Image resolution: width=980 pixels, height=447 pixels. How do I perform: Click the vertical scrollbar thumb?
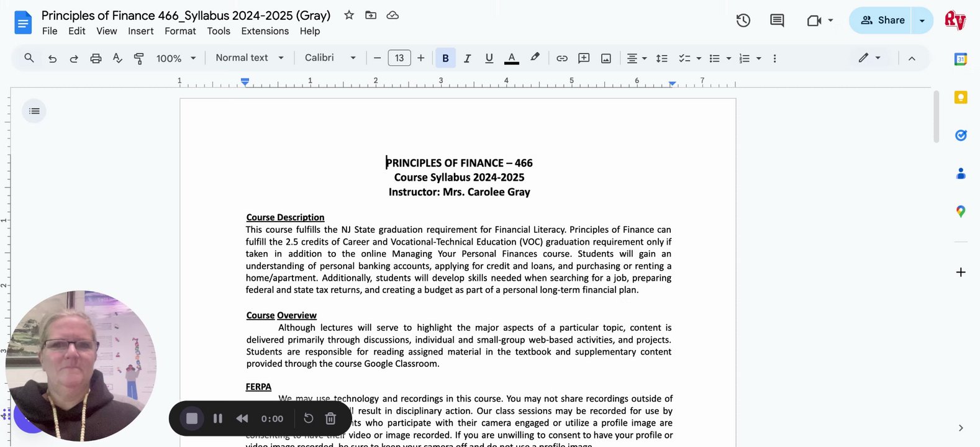pos(936,117)
